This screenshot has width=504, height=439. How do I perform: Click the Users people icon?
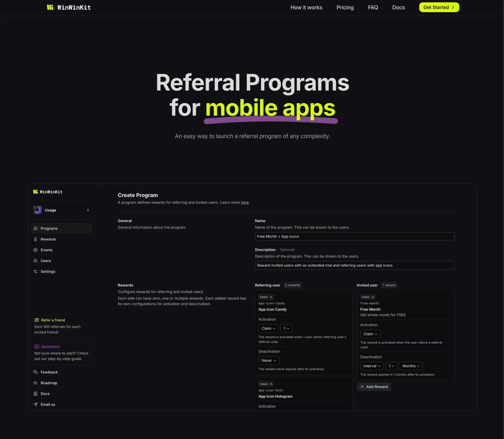(36, 261)
